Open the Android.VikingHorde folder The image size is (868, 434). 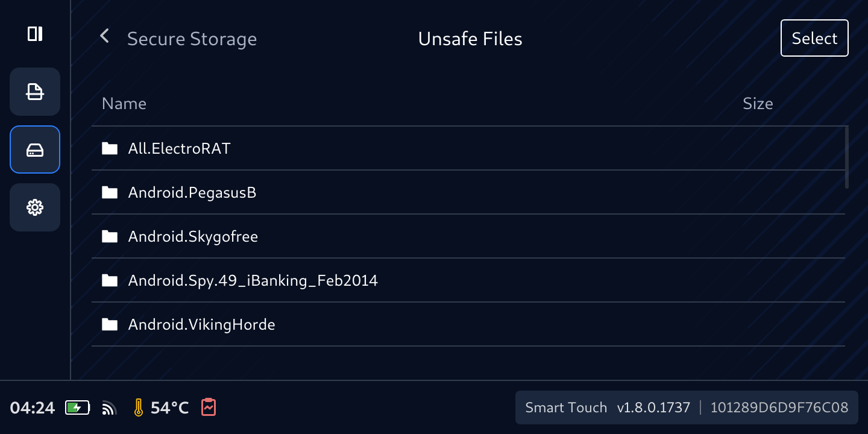[201, 325]
